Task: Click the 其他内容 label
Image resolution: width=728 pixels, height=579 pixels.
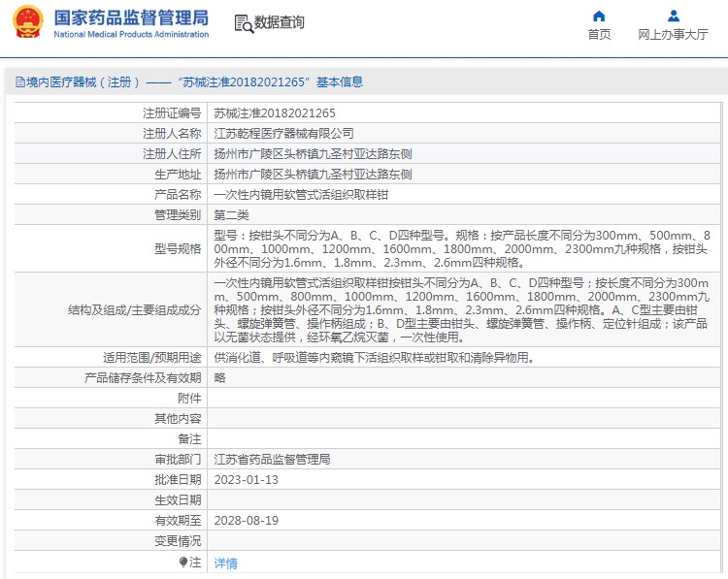Action: coord(178,419)
